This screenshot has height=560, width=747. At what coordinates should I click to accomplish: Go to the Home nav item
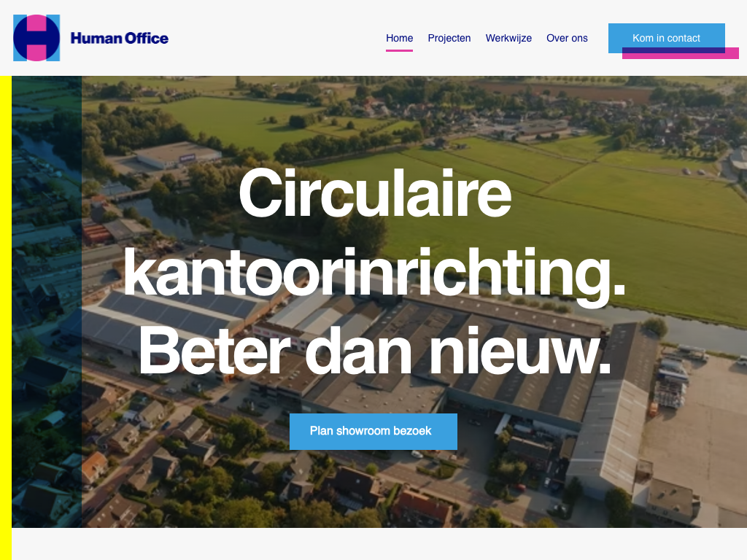399,38
